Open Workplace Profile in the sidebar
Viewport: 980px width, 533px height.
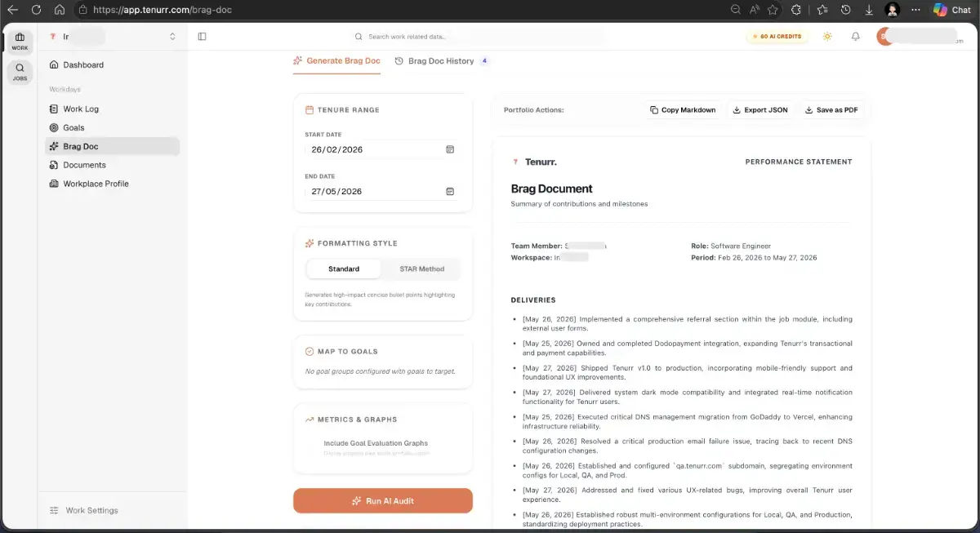pos(110,184)
